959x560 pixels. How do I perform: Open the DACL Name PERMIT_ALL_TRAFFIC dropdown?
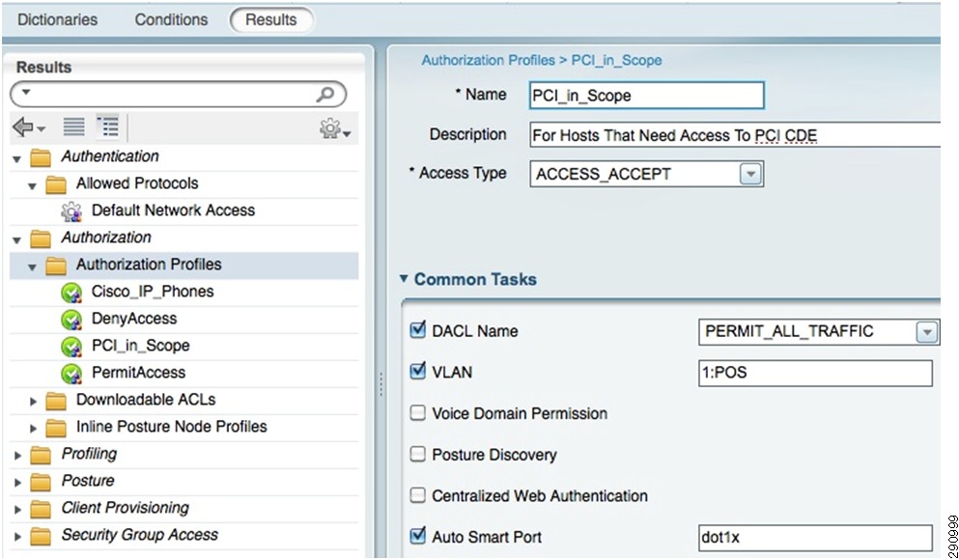tap(926, 332)
